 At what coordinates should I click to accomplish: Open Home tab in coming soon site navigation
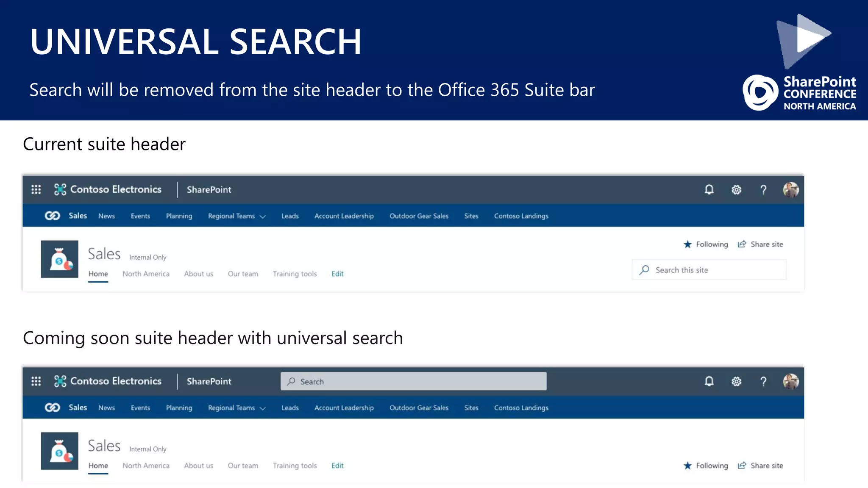point(98,466)
